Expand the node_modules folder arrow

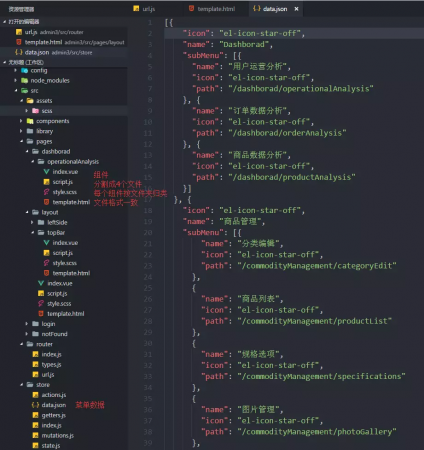(x=16, y=80)
